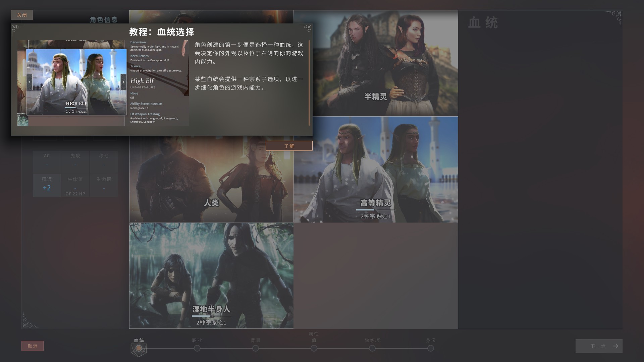Click the 背景 step marker in progress bar

(x=256, y=348)
